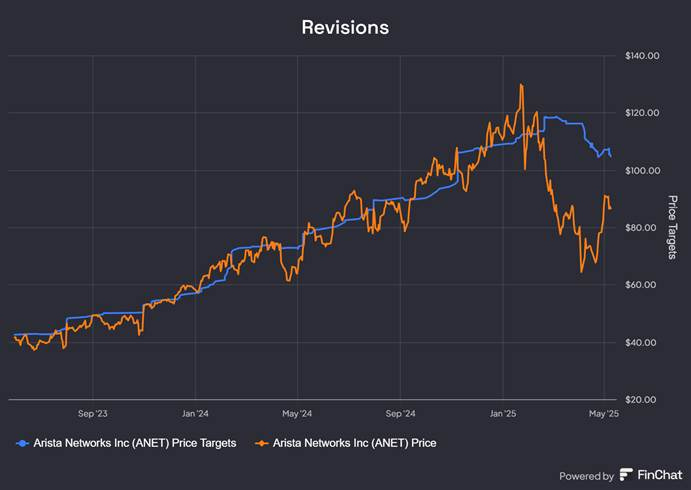Click the $60.00 axis label
This screenshot has width=691, height=490.
pos(640,285)
